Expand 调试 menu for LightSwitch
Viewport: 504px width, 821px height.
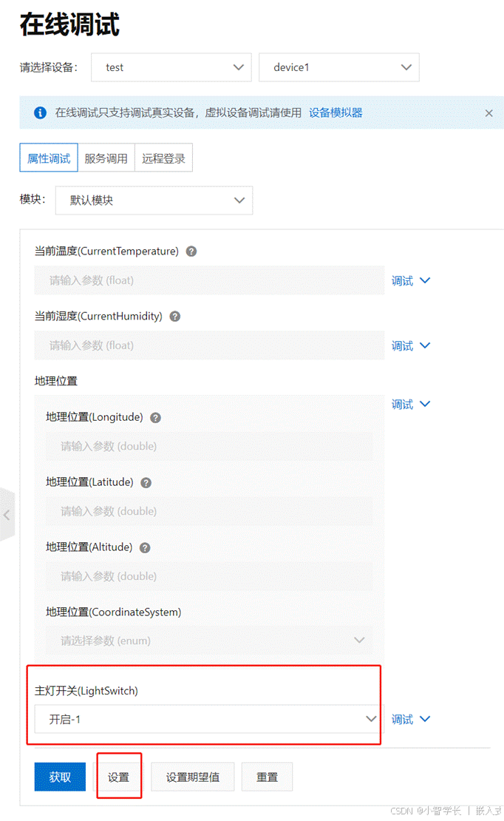[411, 719]
